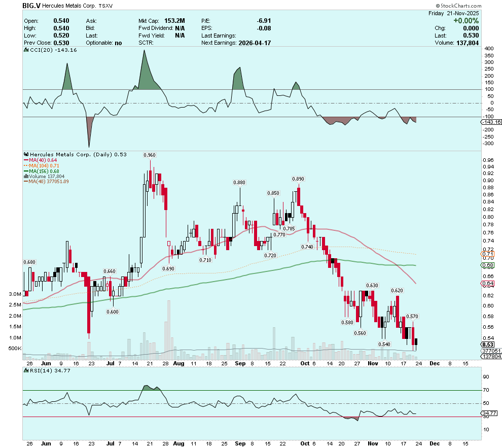Viewport: 502px width, 448px height.
Task: Click the 0.740 price label
Action: click(307, 247)
